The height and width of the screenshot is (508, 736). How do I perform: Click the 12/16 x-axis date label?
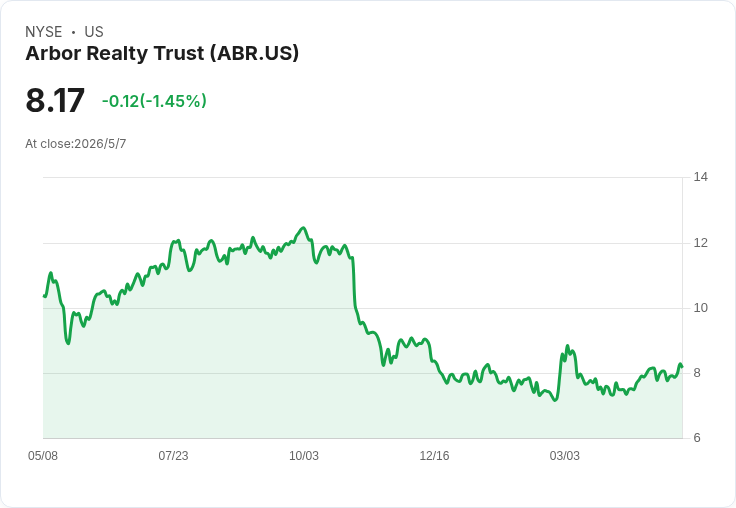tap(434, 456)
